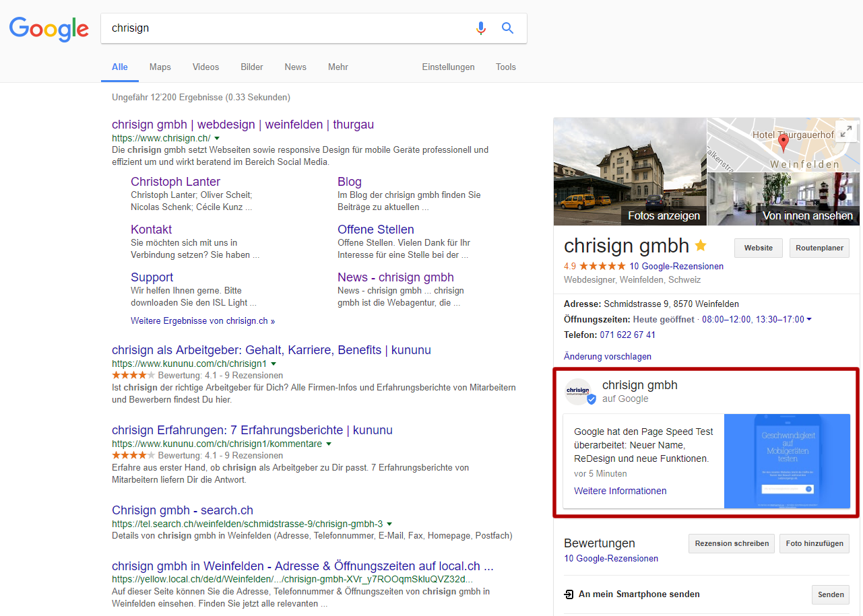863x616 pixels.
Task: Click the chrisign profile logo with verified badge
Action: pyautogui.click(x=579, y=392)
